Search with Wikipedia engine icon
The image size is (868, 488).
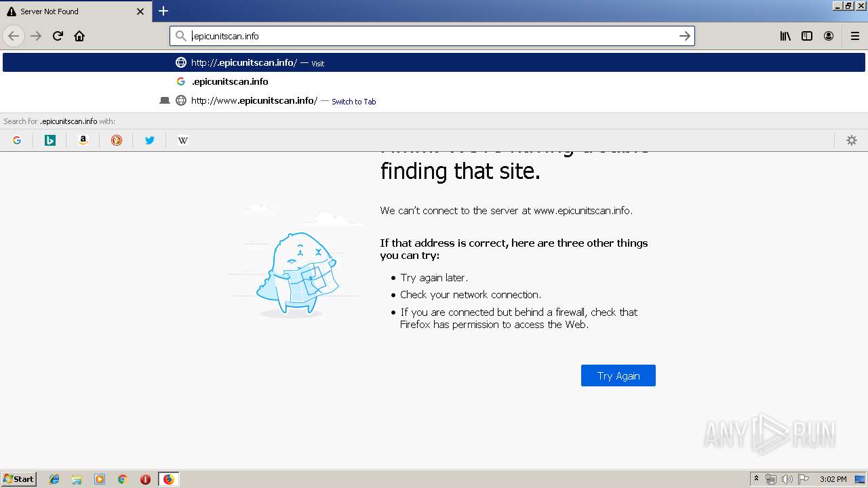click(x=183, y=140)
